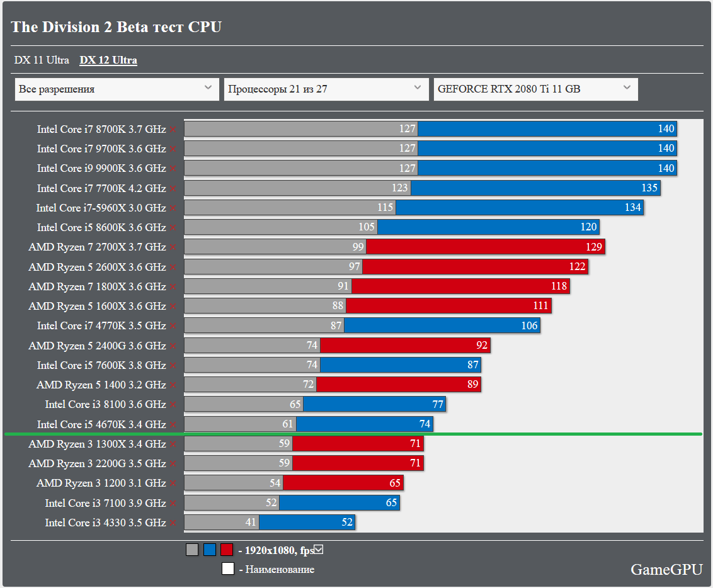Viewport: 713px width, 588px height.
Task: Click the Наименование legend label
Action: (x=280, y=569)
